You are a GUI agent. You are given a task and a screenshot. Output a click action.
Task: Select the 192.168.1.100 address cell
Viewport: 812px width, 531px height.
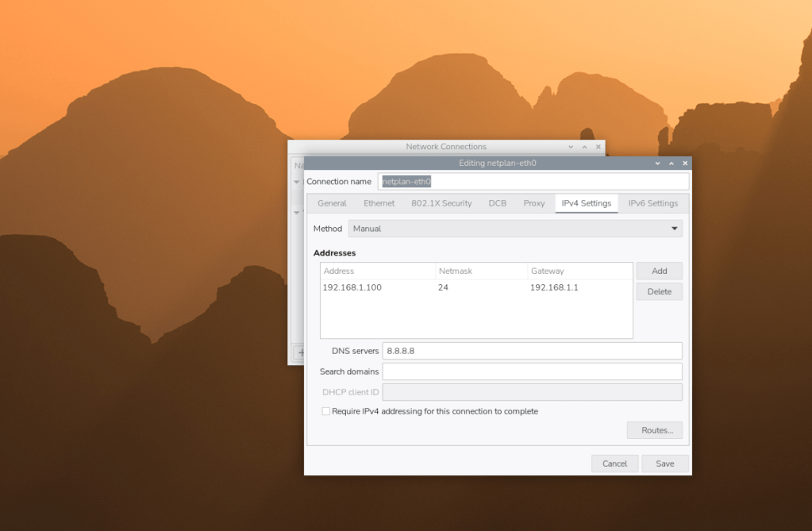pyautogui.click(x=352, y=287)
